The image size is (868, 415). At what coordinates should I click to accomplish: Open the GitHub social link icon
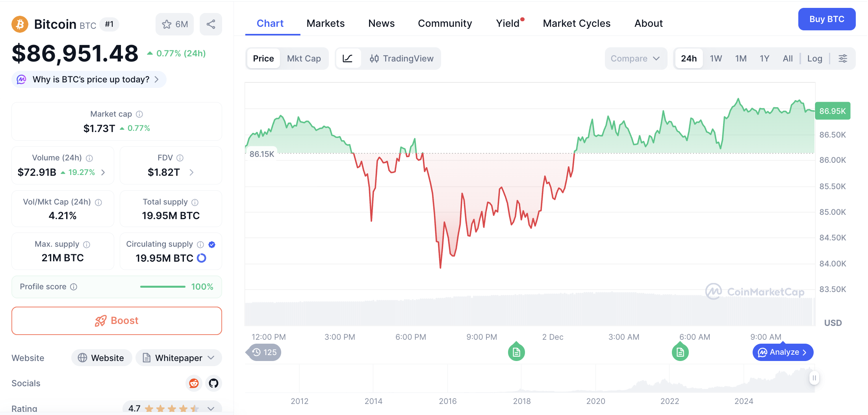tap(213, 383)
